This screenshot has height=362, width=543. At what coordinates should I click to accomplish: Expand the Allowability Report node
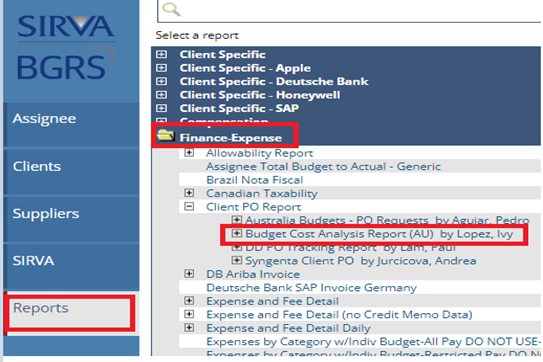pos(189,153)
